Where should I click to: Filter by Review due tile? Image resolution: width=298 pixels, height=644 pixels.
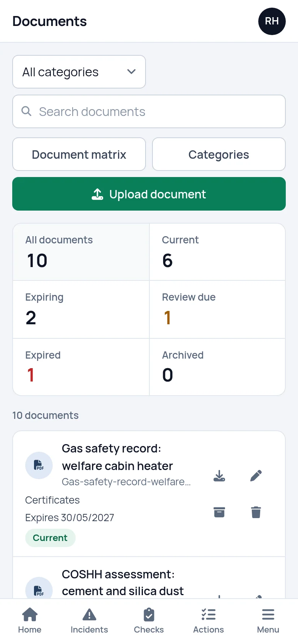click(217, 309)
